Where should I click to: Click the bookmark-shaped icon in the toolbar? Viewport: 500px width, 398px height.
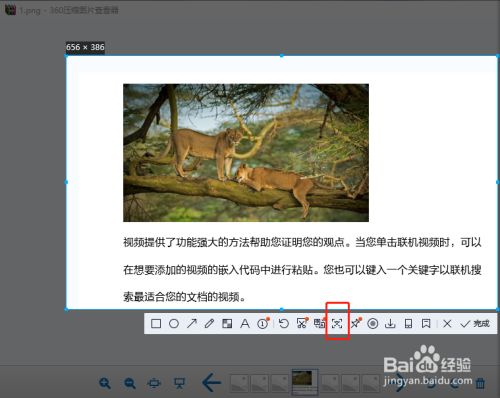(x=426, y=324)
